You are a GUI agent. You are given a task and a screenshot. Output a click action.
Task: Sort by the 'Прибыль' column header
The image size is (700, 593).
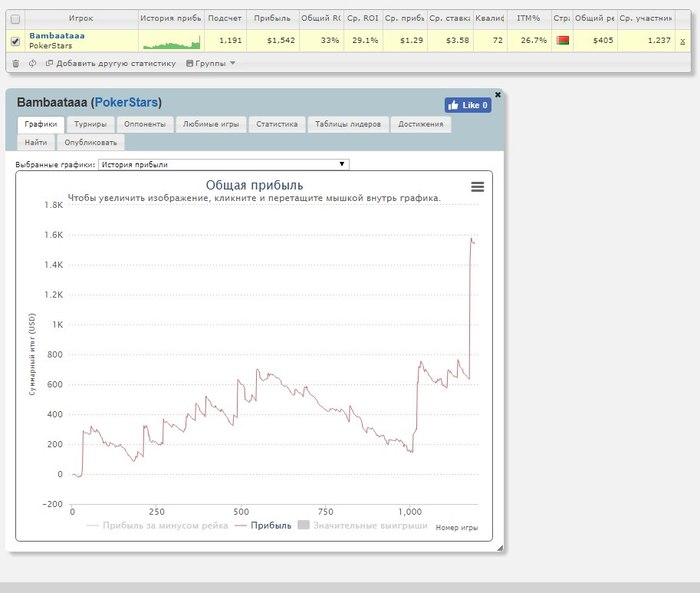coord(272,18)
